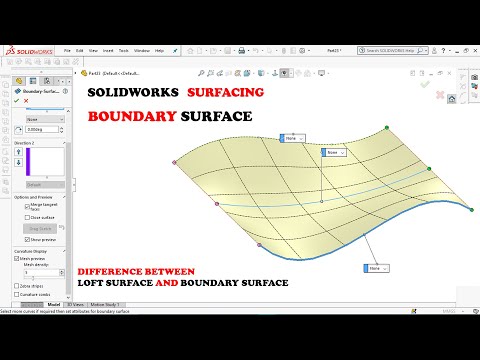The height and width of the screenshot is (360, 480).
Task: Open the Default dropdown under Direction 2
Action: (45, 185)
